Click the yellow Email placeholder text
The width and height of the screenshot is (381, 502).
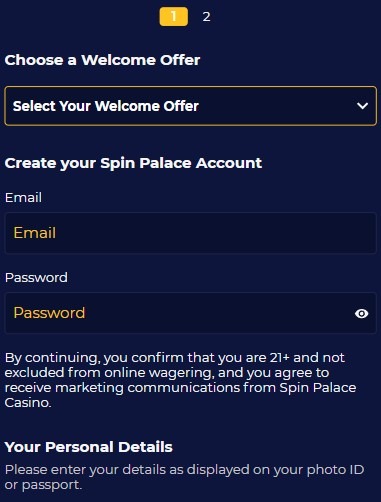click(35, 233)
